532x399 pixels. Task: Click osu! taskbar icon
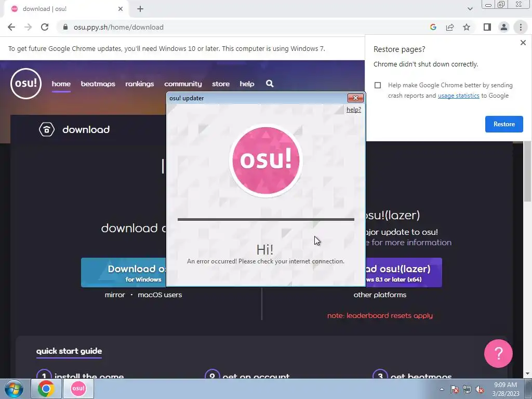78,389
